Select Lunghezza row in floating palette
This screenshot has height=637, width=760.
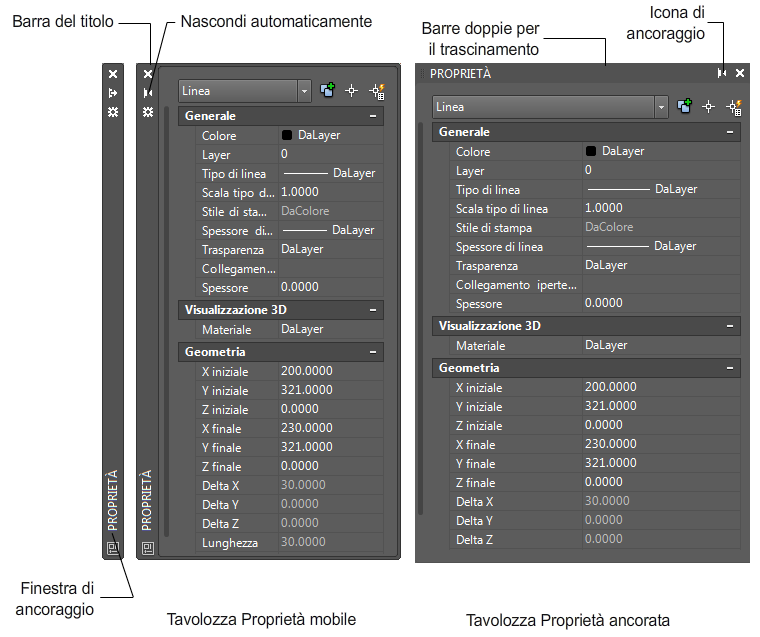(289, 542)
